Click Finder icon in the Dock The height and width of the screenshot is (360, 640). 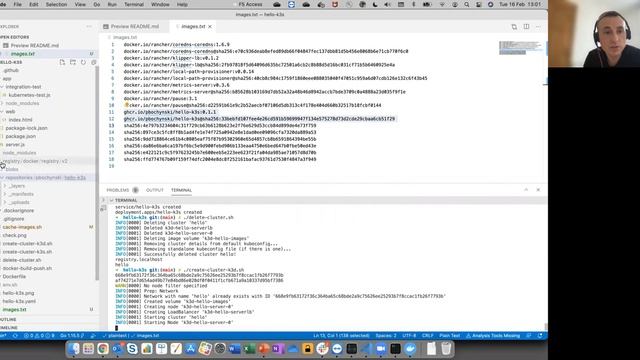(x=74, y=349)
